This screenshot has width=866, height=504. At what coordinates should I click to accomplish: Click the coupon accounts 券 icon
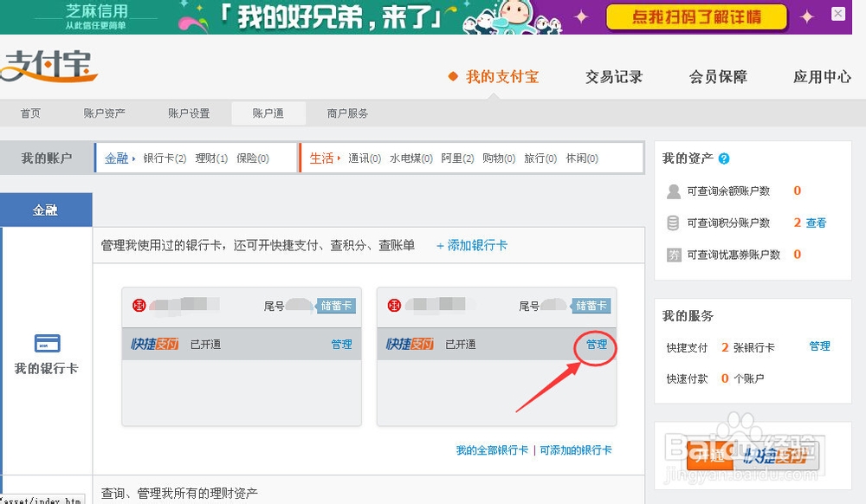674,255
